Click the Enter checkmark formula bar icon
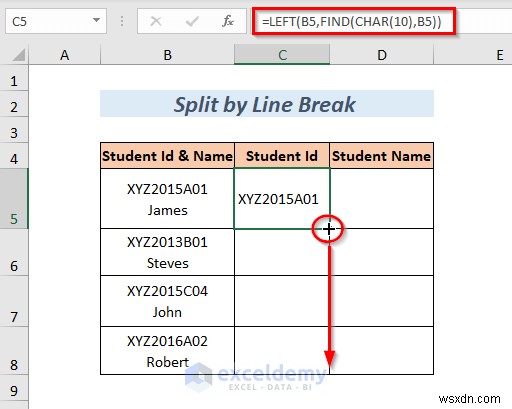The height and width of the screenshot is (409, 512). (192, 22)
